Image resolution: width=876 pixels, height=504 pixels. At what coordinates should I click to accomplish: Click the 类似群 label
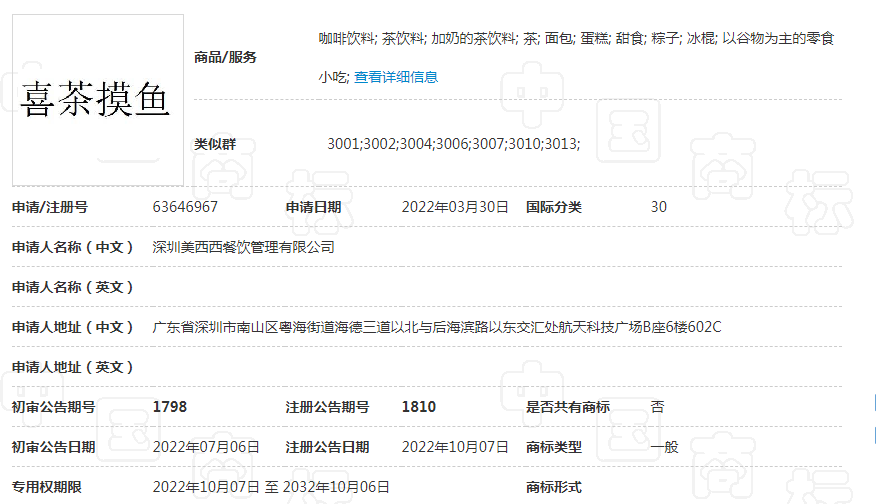coord(215,144)
